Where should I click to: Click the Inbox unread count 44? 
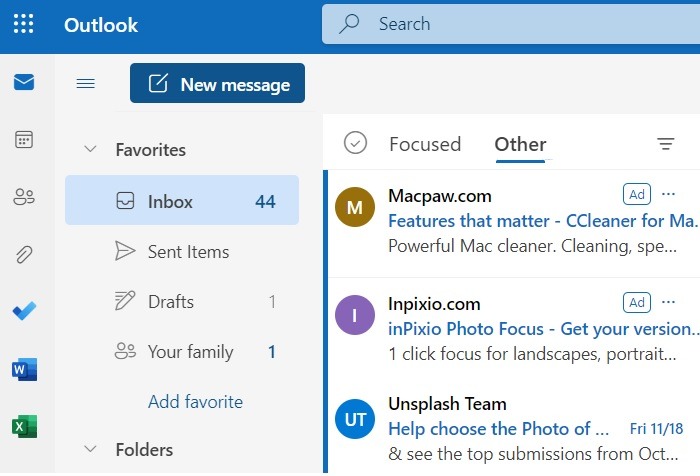265,202
